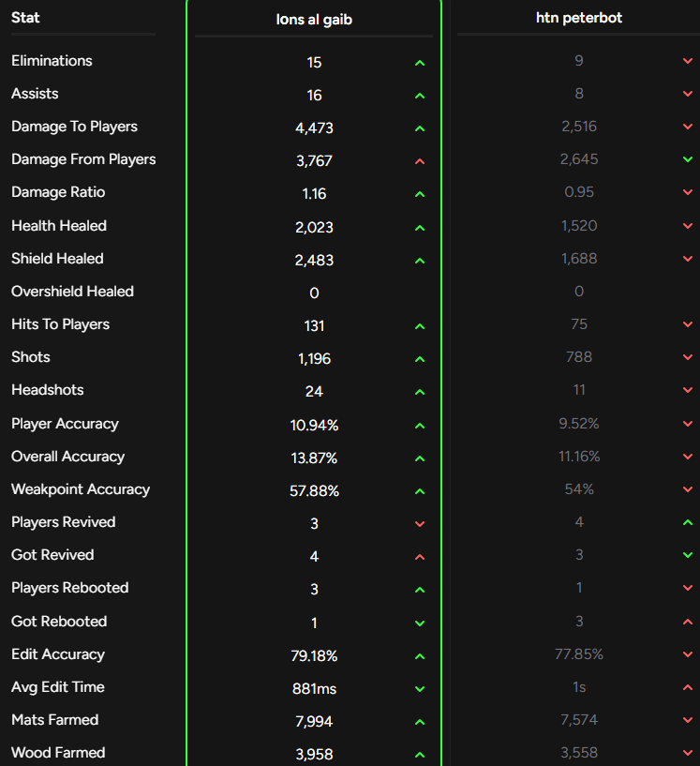
Task: Click the red arrow beside 77.85% edit accuracy
Action: click(687, 654)
